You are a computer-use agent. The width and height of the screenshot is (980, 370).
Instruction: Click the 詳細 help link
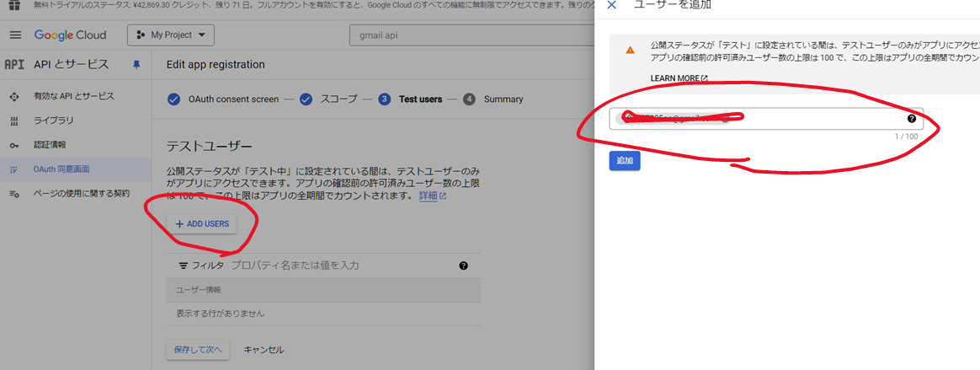433,196
